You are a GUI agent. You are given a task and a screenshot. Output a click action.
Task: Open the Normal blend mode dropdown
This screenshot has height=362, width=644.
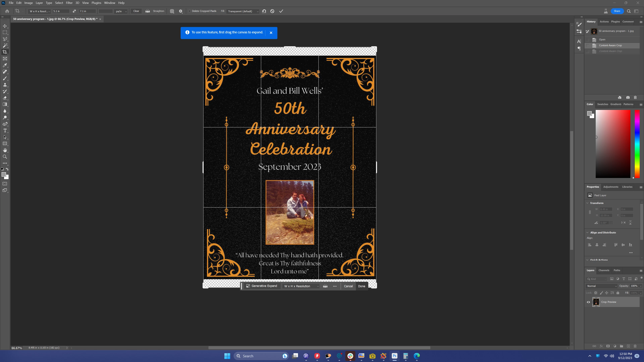tap(602, 286)
